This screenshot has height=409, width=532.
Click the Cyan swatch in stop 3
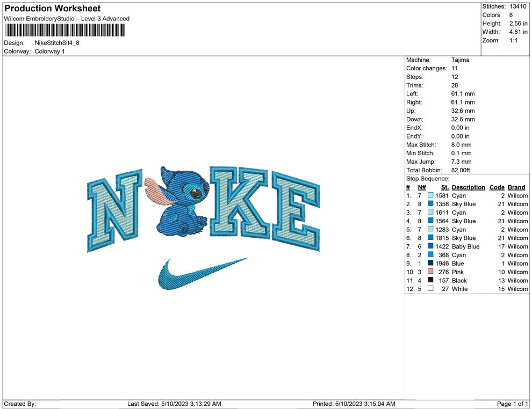pos(430,212)
